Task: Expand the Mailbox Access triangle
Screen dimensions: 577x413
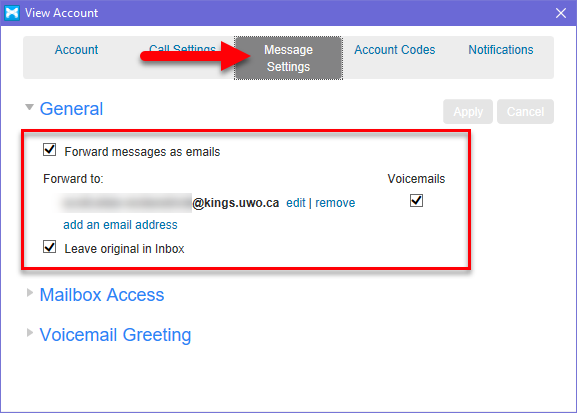Action: (x=30, y=293)
